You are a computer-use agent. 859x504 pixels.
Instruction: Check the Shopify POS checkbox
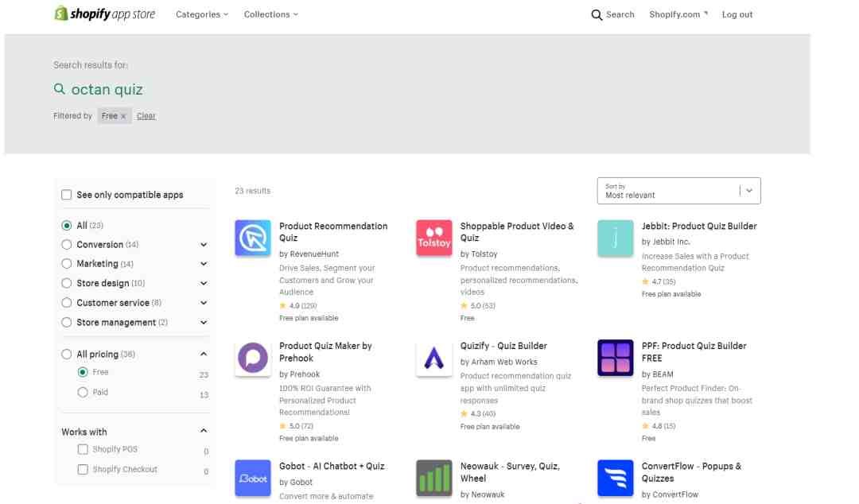coord(83,449)
